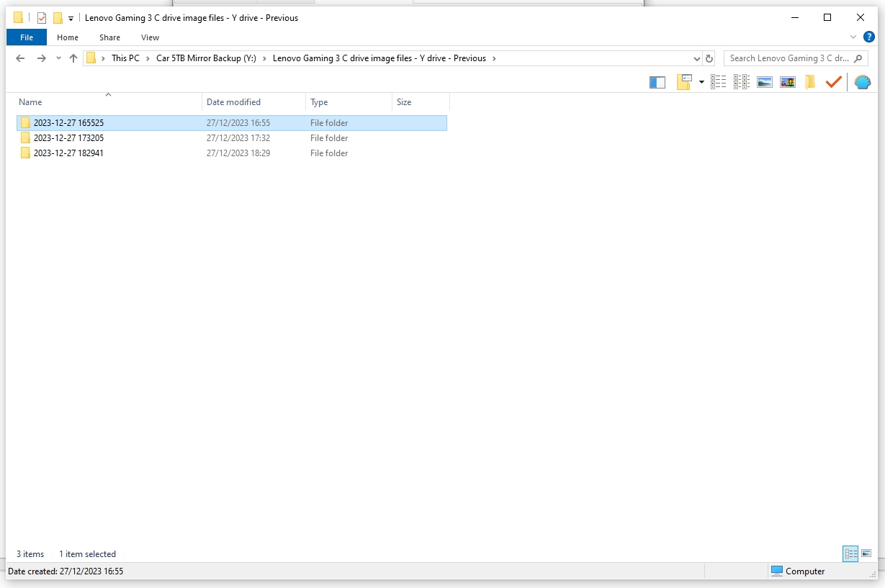Click the orange checkmark toolbar icon
This screenshot has width=885, height=588.
coord(834,82)
